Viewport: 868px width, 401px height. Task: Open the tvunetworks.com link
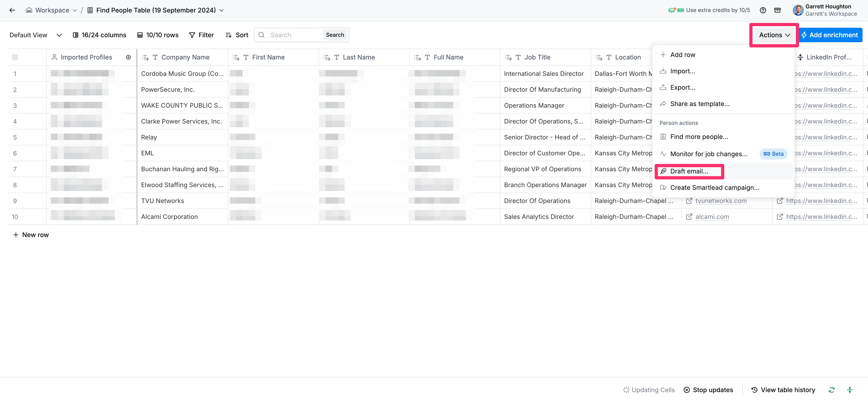pyautogui.click(x=721, y=201)
